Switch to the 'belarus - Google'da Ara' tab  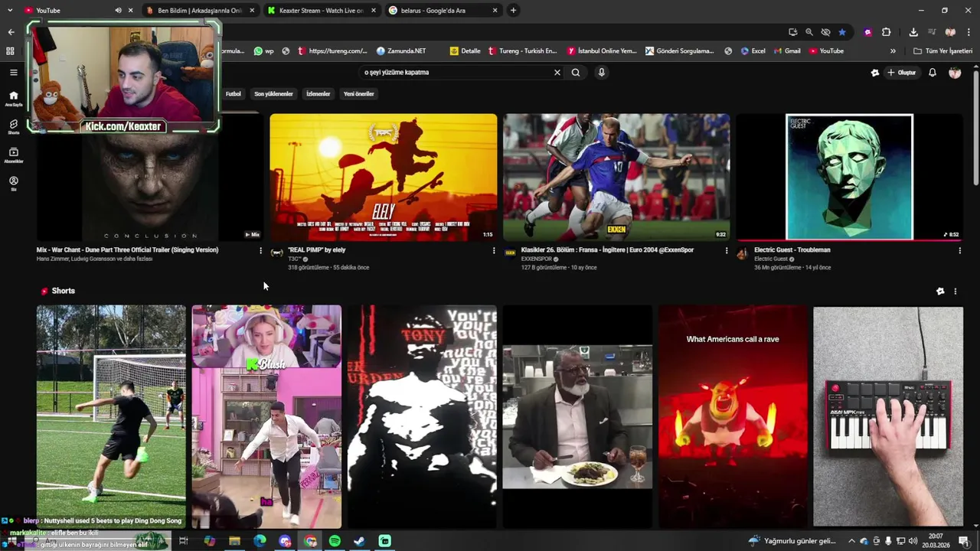443,11
